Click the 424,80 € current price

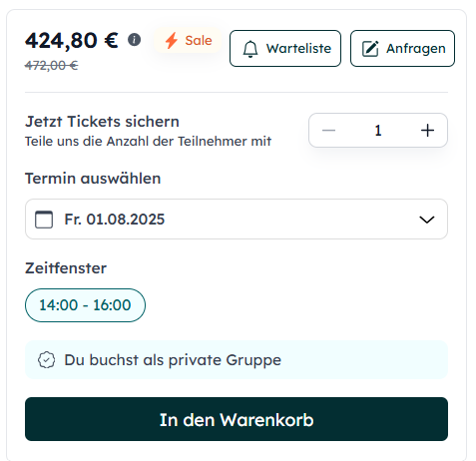point(72,40)
